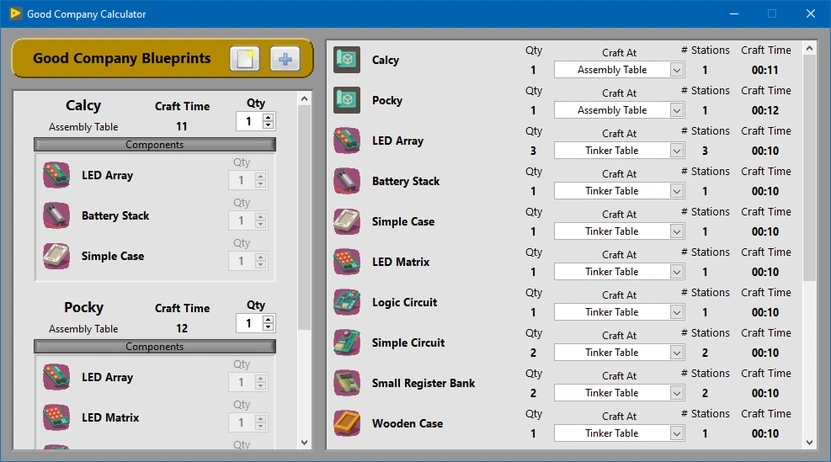This screenshot has height=462, width=831.
Task: Open Craft At dropdown for Logic Circuit
Action: coord(676,312)
